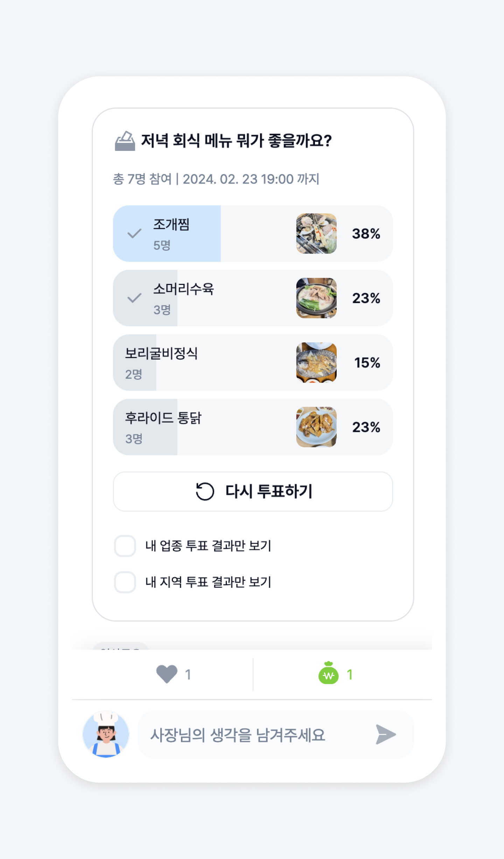The height and width of the screenshot is (859, 504).
Task: Enable 내 업종 투표 결과만 보기 checkbox
Action: pos(125,546)
